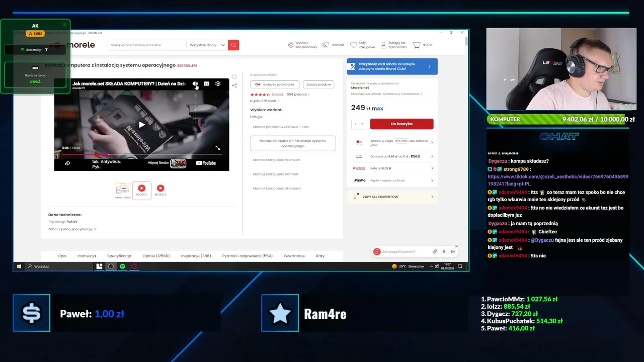
Task: Select 'Montaż komputera + instalacja systemu operacyjnego' variant
Action: click(293, 143)
